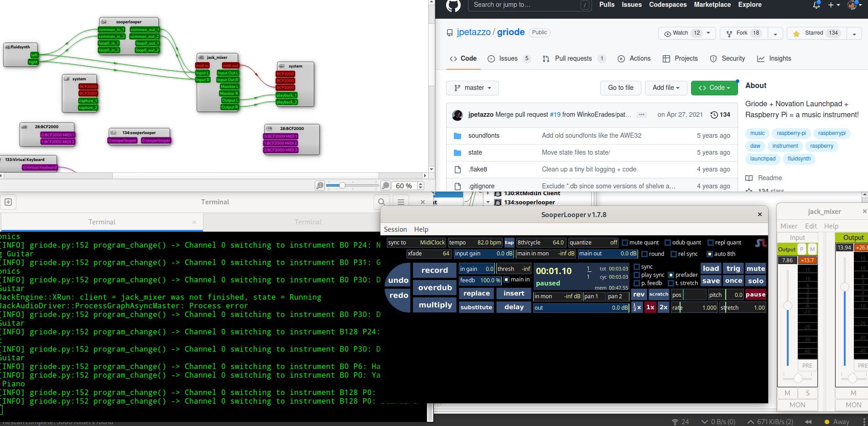
Task: Toggle the play sync checkbox
Action: [637, 275]
